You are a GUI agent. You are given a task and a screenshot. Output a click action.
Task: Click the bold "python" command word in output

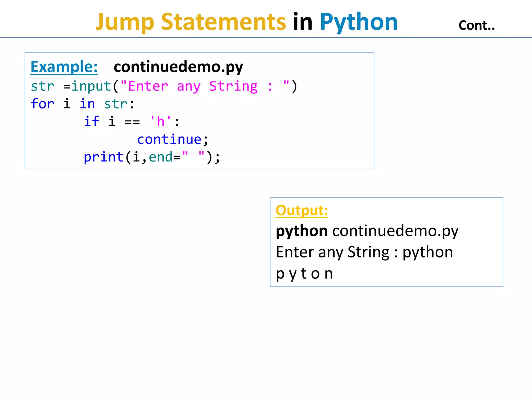(x=301, y=231)
